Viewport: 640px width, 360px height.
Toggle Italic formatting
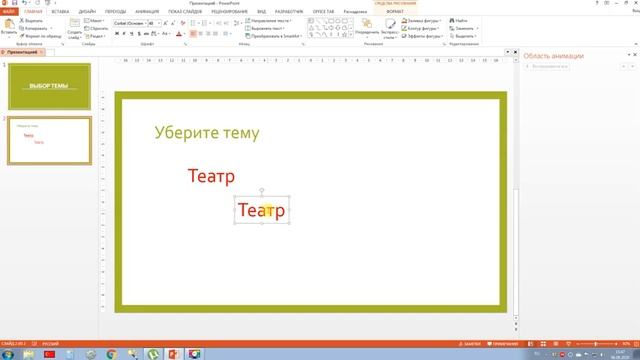point(124,33)
